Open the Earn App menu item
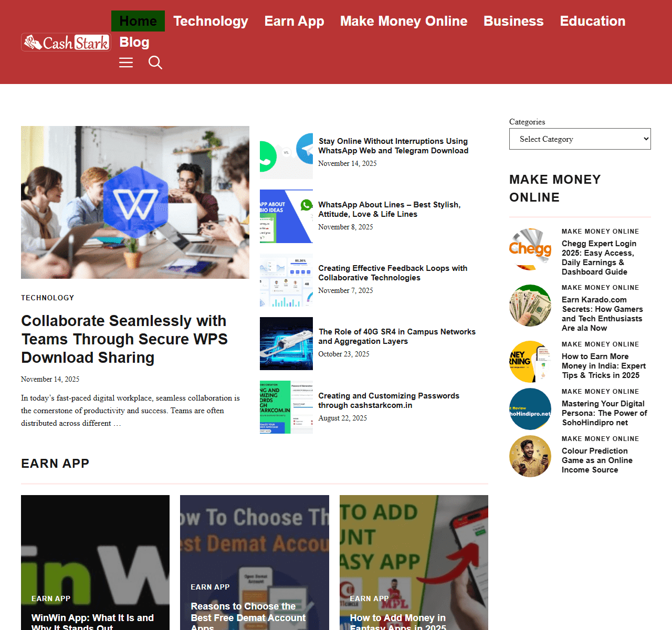 point(294,21)
